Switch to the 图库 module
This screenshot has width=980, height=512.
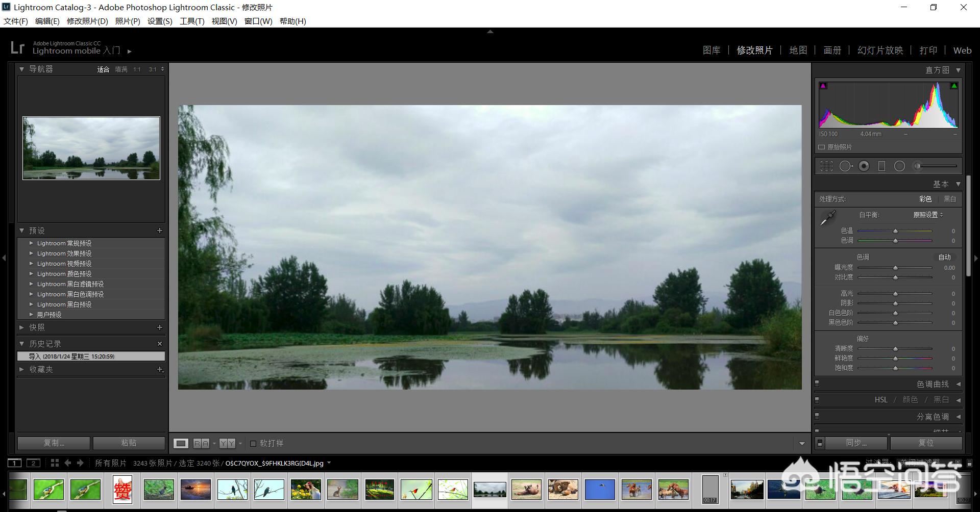click(x=712, y=50)
